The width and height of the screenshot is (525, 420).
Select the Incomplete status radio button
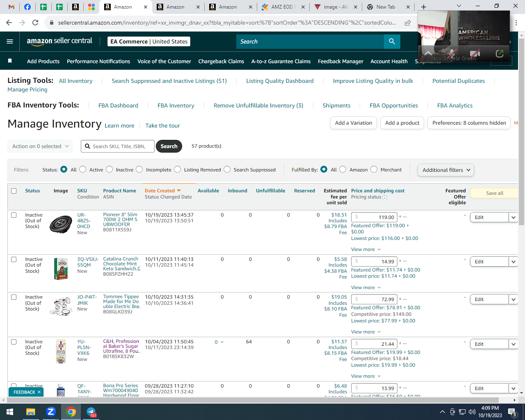point(139,169)
